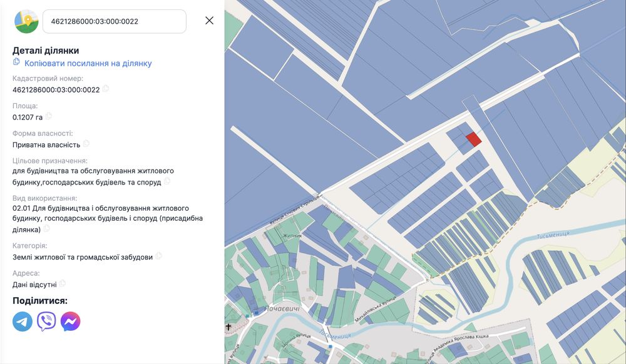Screen dimensions: 626x364
Task: Copy the 'Приватна власність' ownership value
Action: (x=86, y=143)
